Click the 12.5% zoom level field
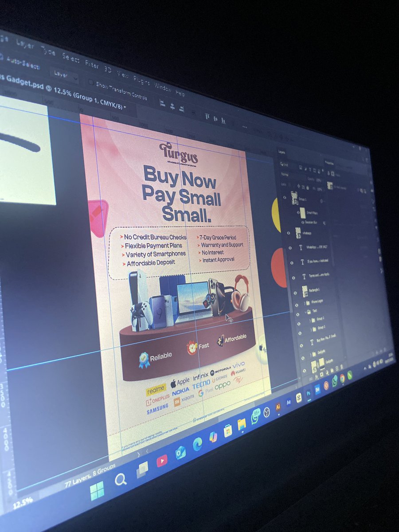The height and width of the screenshot is (532, 399). pos(22,503)
